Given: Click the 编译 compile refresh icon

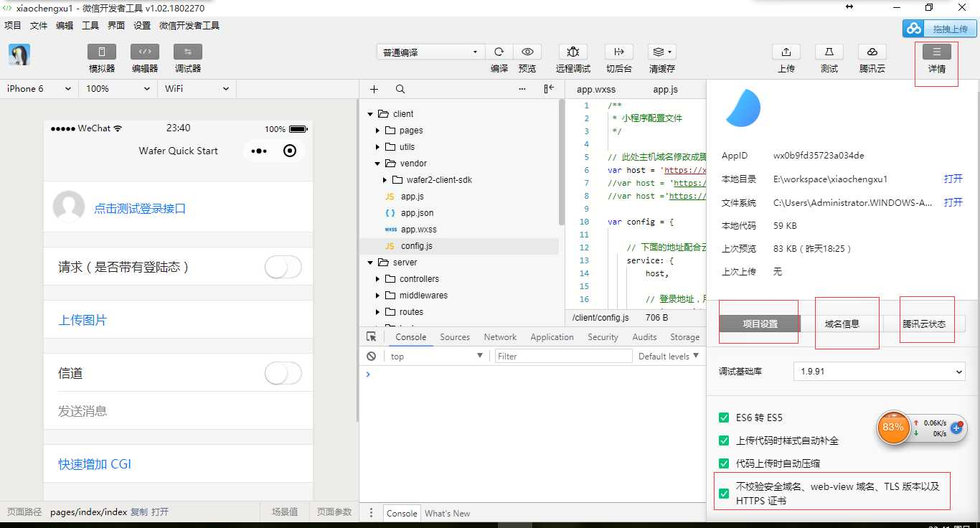Looking at the screenshot, I should (x=499, y=52).
